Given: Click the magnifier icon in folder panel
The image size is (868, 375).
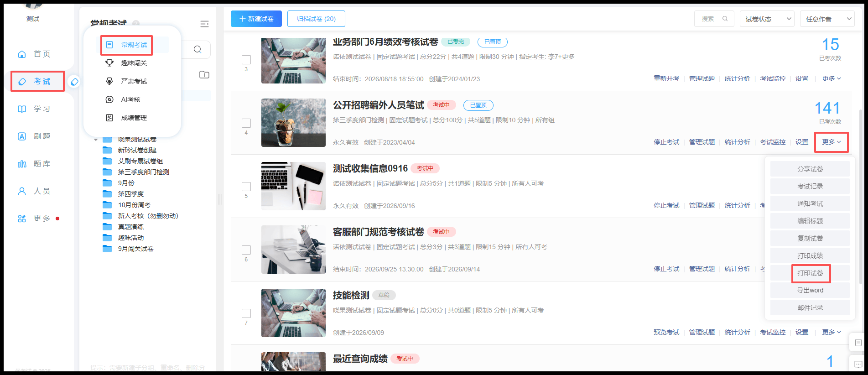Looking at the screenshot, I should click(198, 49).
